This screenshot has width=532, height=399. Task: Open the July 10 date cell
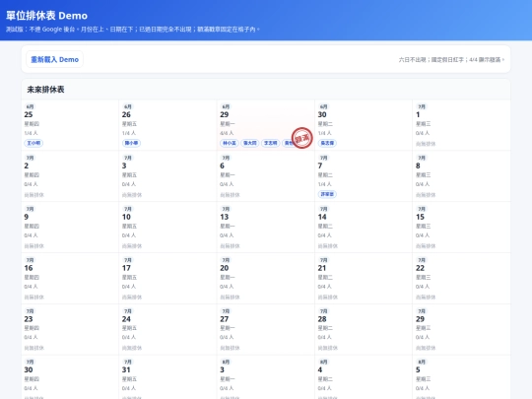167,228
